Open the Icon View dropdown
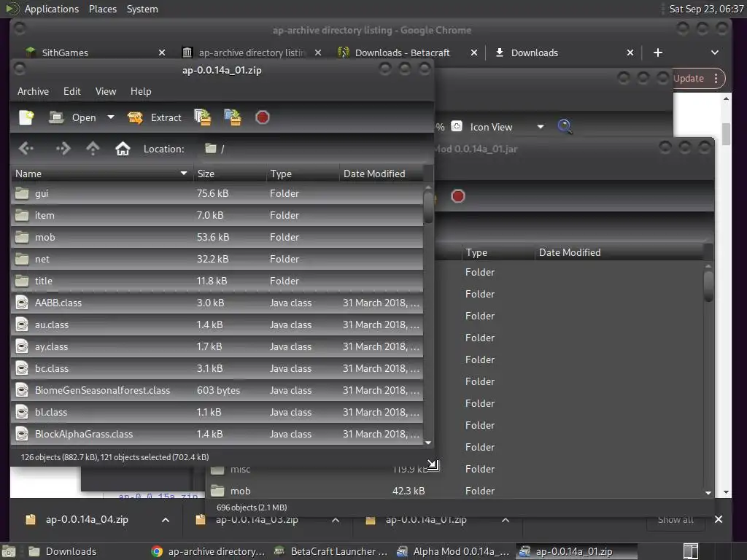Viewport: 747px width, 560px height. point(508,127)
